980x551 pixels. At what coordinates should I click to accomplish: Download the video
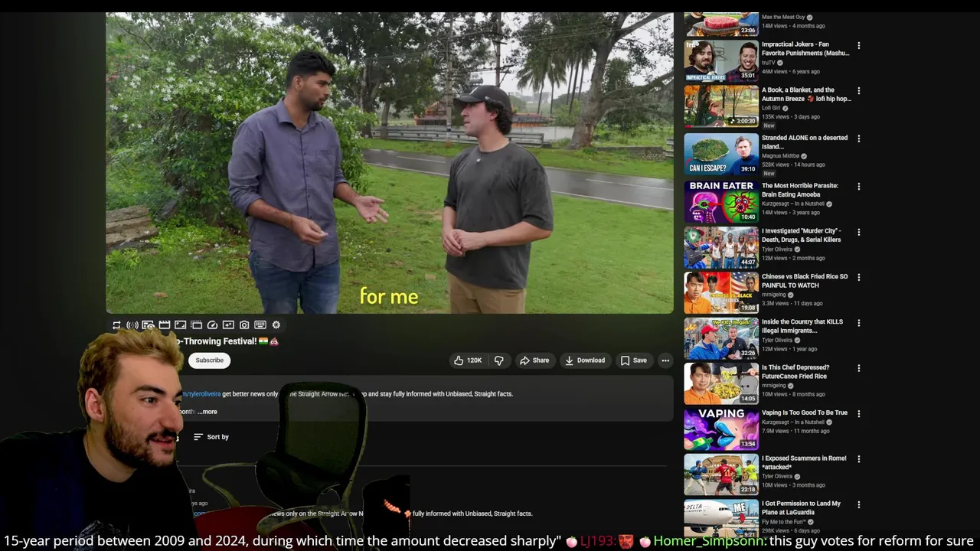tap(585, 360)
